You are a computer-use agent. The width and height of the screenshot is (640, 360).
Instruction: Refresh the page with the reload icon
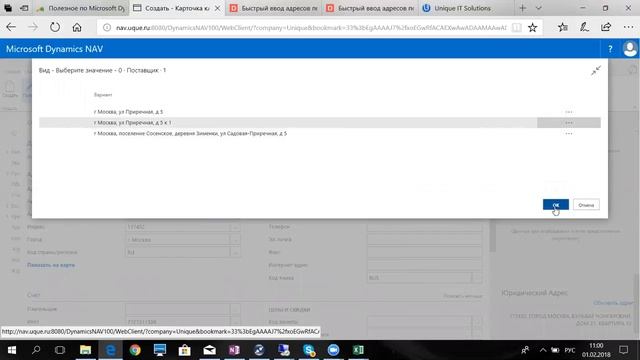click(55, 27)
